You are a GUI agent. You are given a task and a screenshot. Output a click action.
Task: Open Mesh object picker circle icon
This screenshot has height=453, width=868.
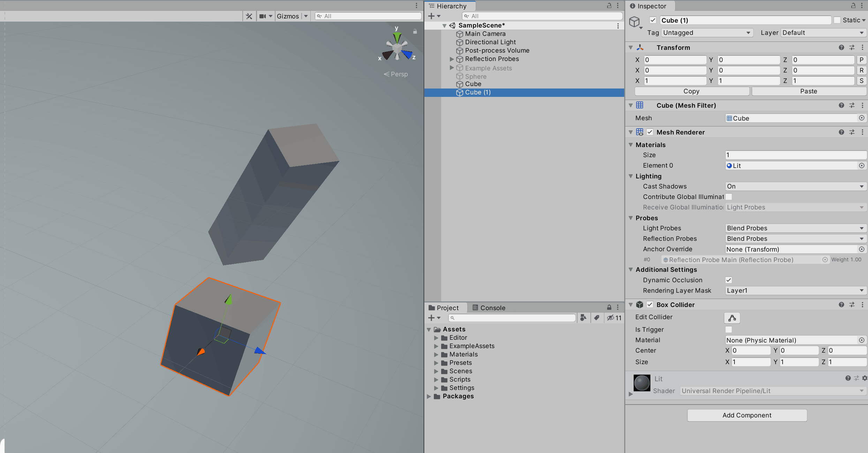click(861, 118)
